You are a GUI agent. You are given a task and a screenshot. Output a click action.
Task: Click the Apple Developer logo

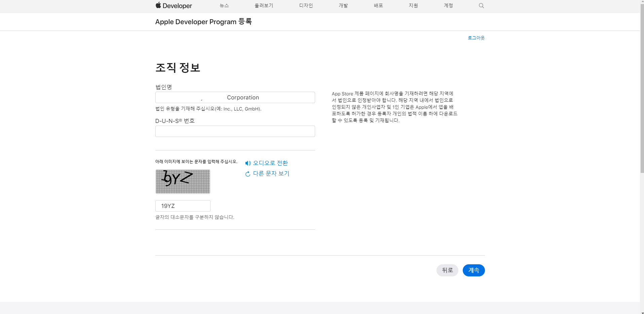coord(174,6)
